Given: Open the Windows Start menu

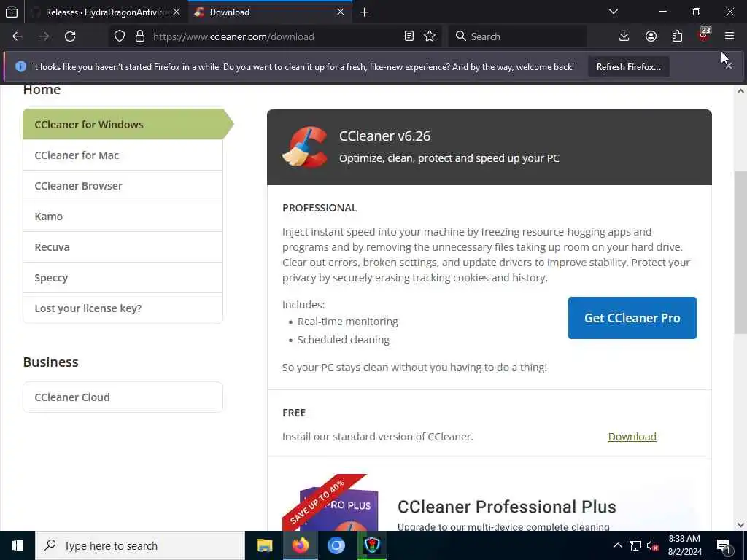Looking at the screenshot, I should (18, 545).
